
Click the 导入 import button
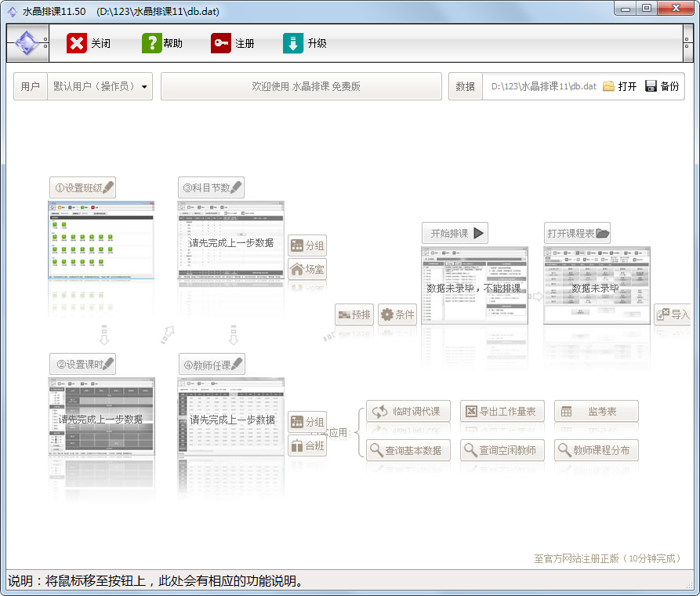pos(673,314)
